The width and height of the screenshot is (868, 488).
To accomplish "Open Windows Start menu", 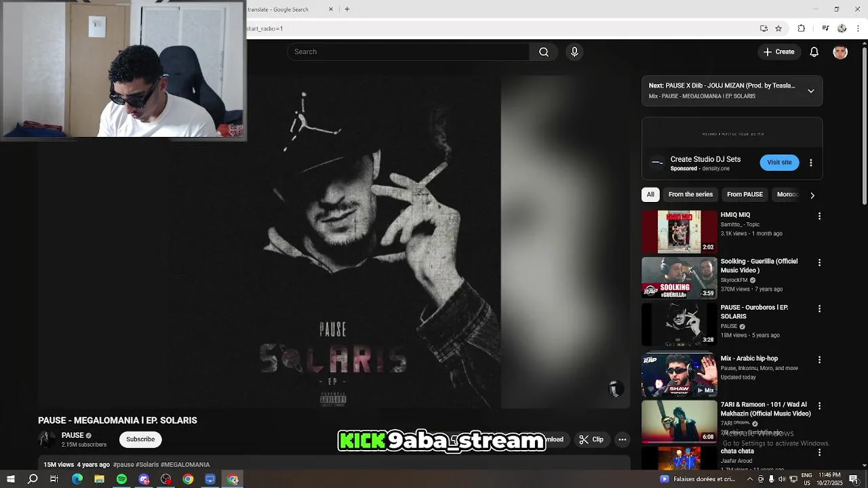I will (10, 479).
